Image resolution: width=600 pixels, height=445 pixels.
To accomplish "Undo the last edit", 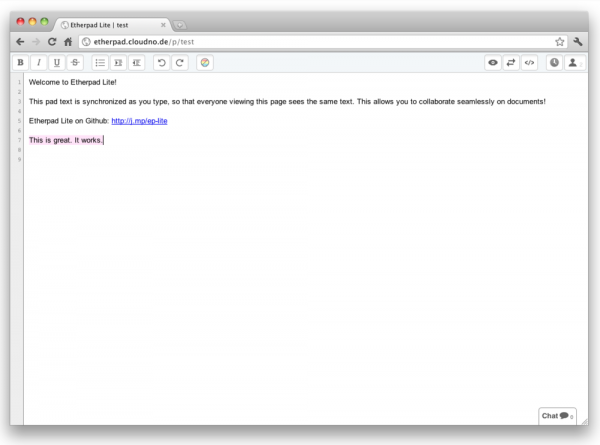I will tap(161, 62).
